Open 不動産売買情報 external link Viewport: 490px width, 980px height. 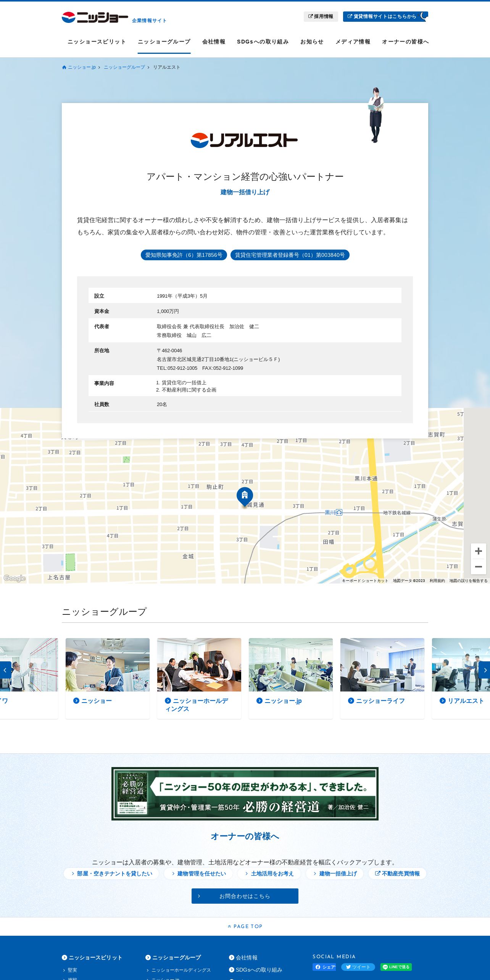tap(397, 874)
